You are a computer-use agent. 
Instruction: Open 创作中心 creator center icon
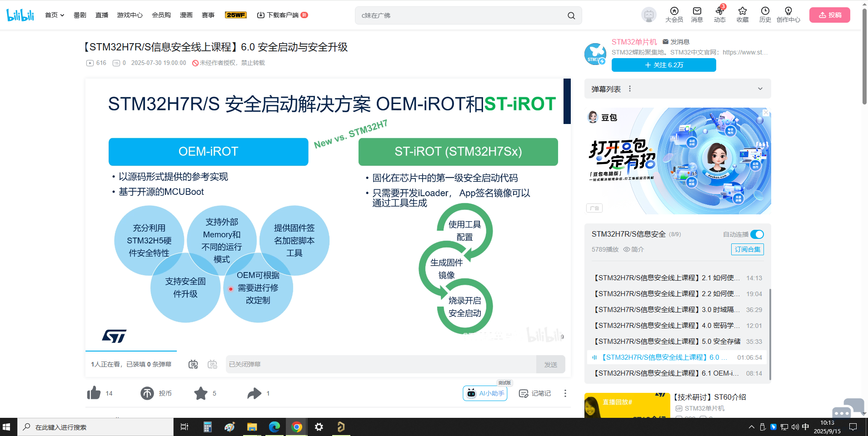[x=788, y=15]
